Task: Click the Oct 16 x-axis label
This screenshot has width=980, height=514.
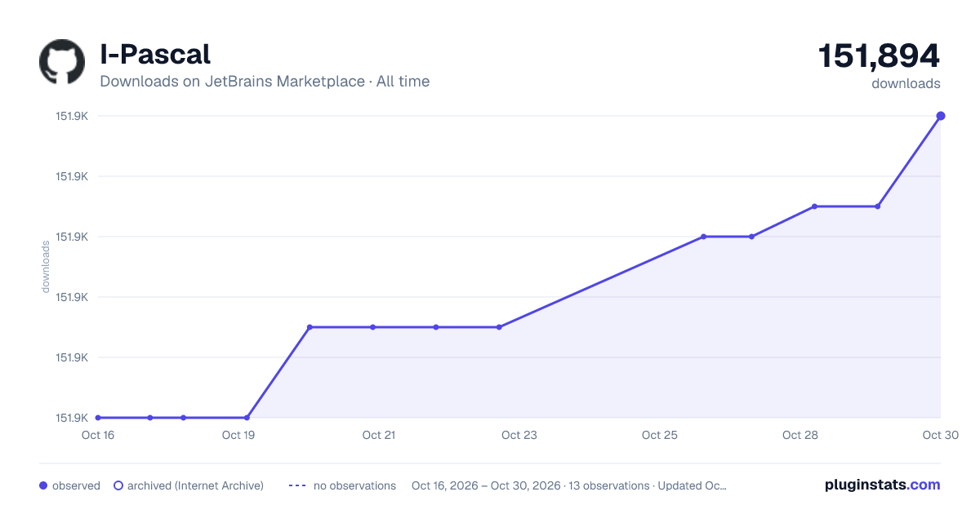Action: (98, 435)
